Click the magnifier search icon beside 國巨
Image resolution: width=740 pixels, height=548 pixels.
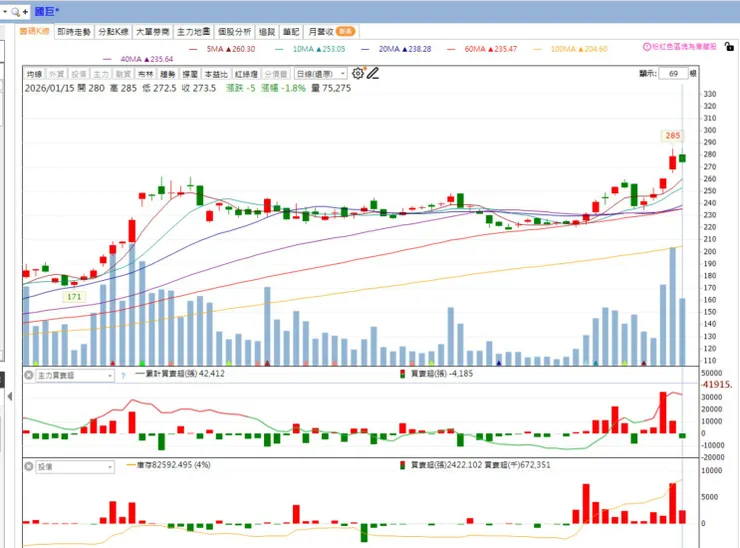click(x=16, y=12)
